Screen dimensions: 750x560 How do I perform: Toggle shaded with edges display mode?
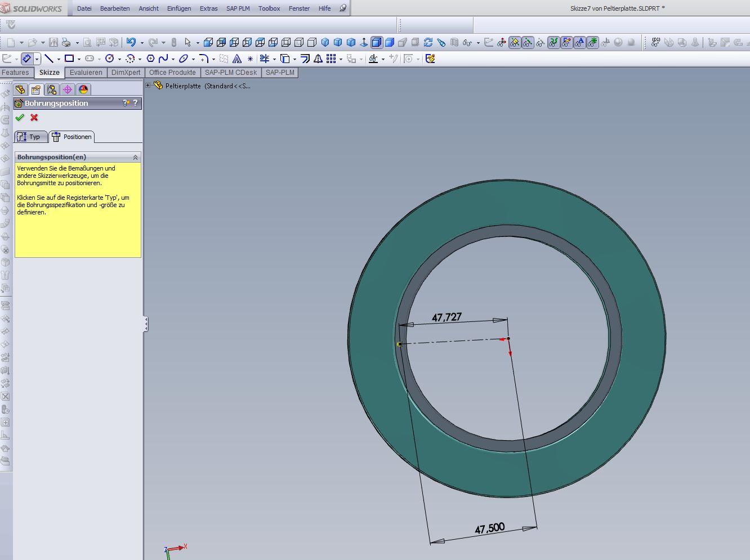[376, 42]
